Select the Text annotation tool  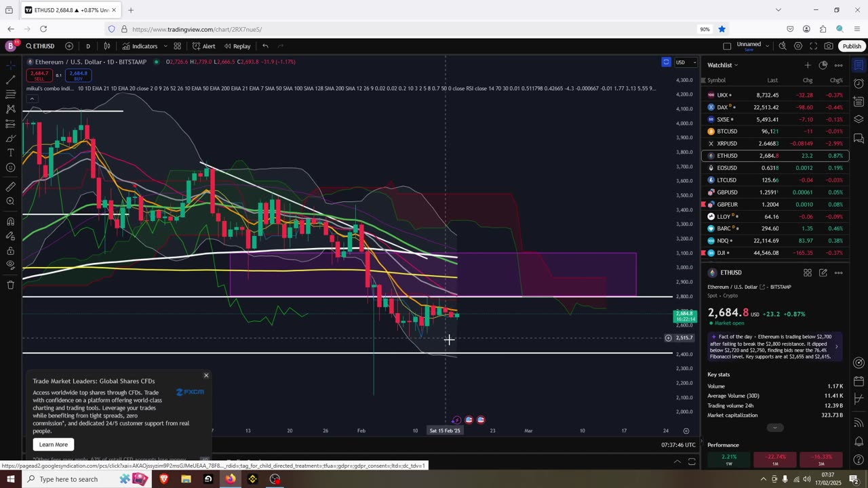10,153
